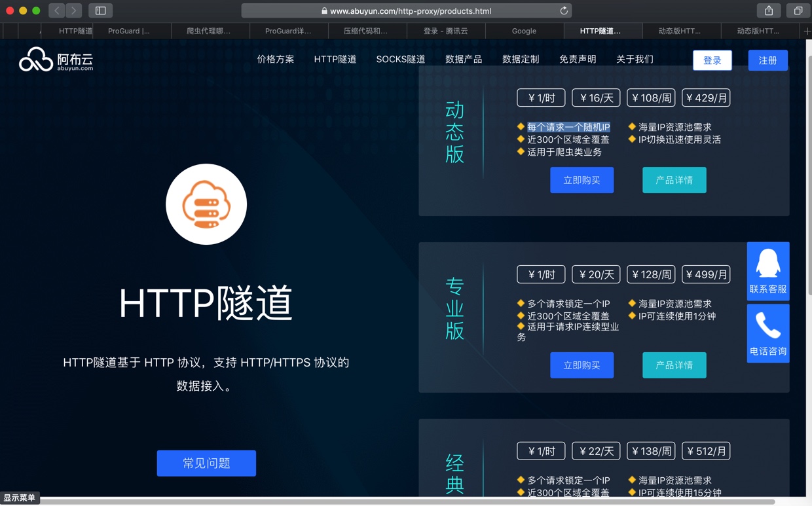Click the Abuyun cloud logo
The width and height of the screenshot is (812, 506).
coord(56,60)
